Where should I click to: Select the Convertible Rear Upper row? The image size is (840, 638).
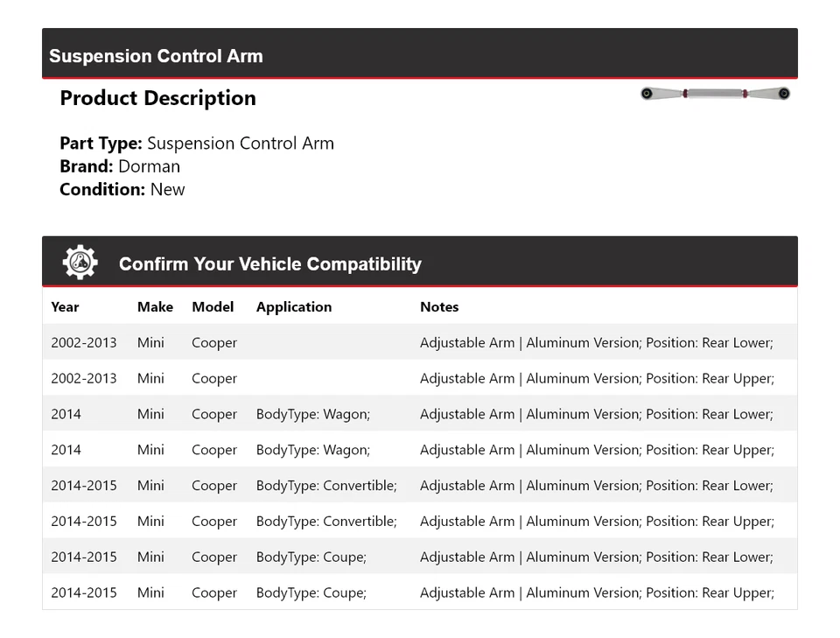click(420, 521)
